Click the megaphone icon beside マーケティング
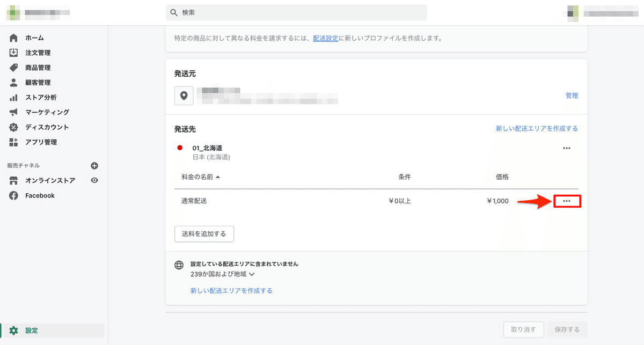644x345 pixels. 14,112
